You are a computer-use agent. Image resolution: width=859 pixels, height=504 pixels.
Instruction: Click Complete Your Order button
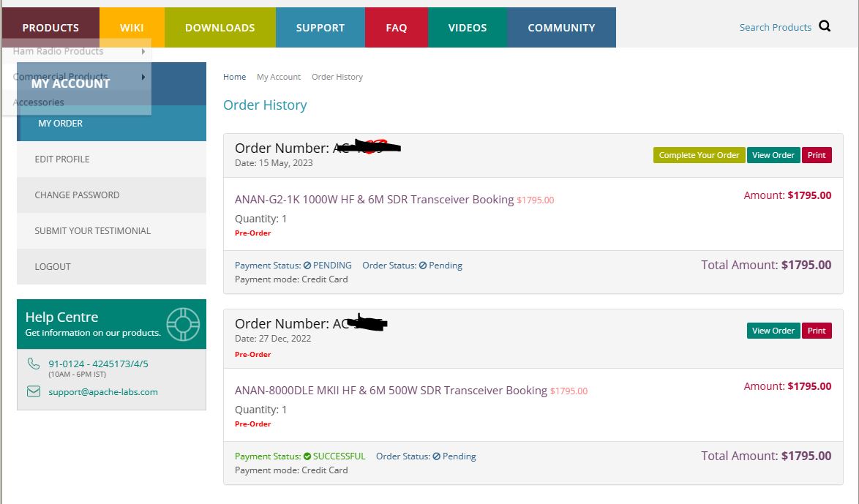pyautogui.click(x=699, y=155)
